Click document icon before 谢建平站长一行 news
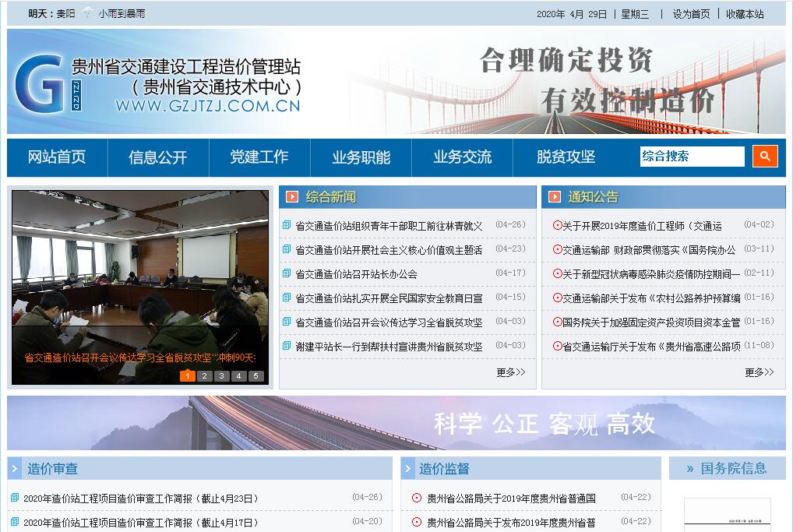793x532 pixels. click(x=287, y=346)
